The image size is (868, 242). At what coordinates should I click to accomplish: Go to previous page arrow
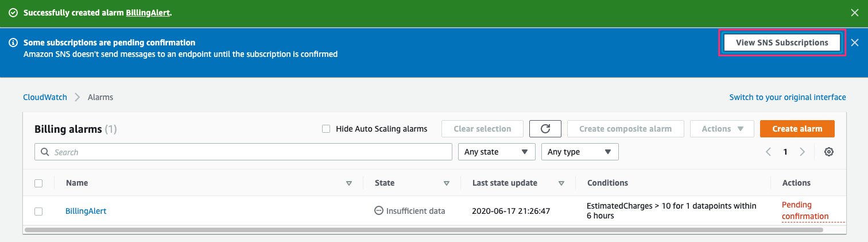coord(768,152)
